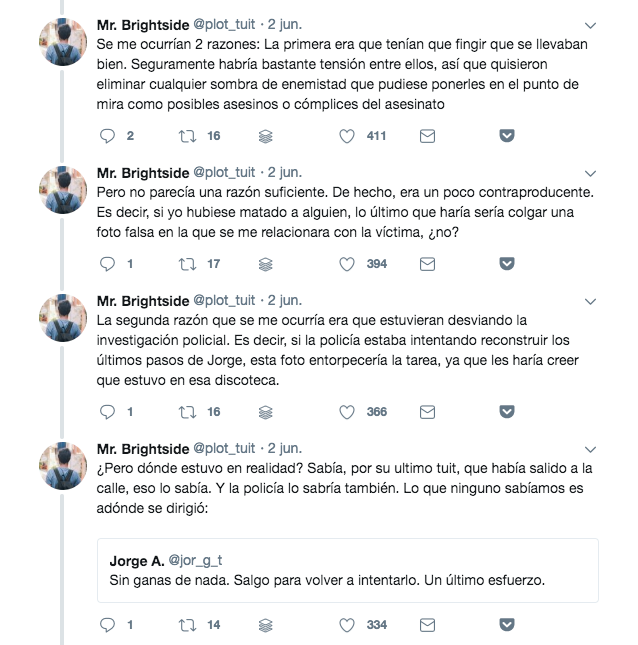The height and width of the screenshot is (645, 638).
Task: Click Mr. Brightside avatar on last tweet
Action: pyautogui.click(x=63, y=465)
